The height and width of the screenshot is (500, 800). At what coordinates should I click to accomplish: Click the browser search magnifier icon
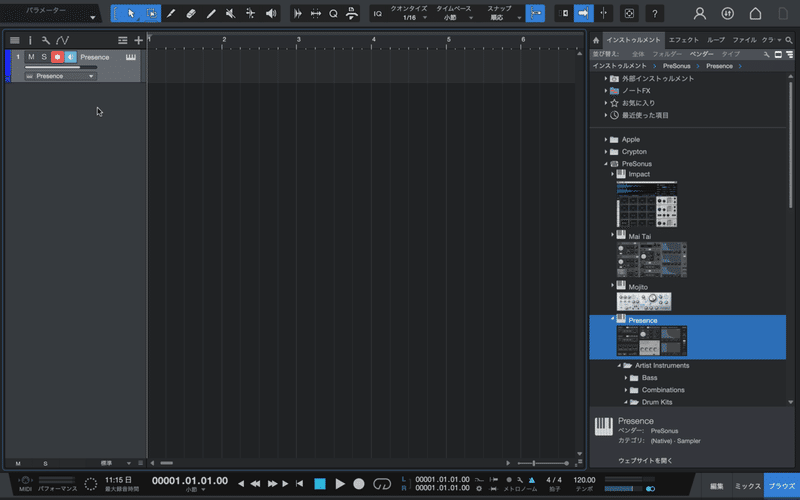coord(789,40)
